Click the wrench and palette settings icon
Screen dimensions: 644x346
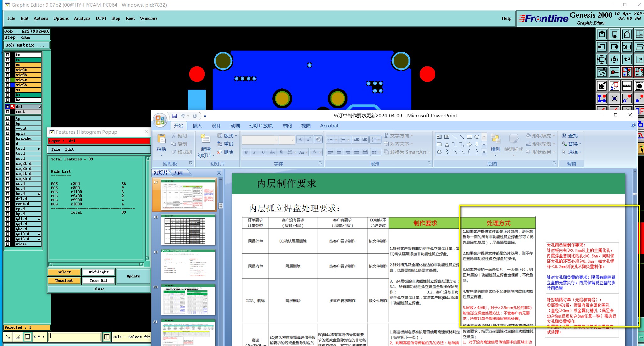tap(602, 72)
